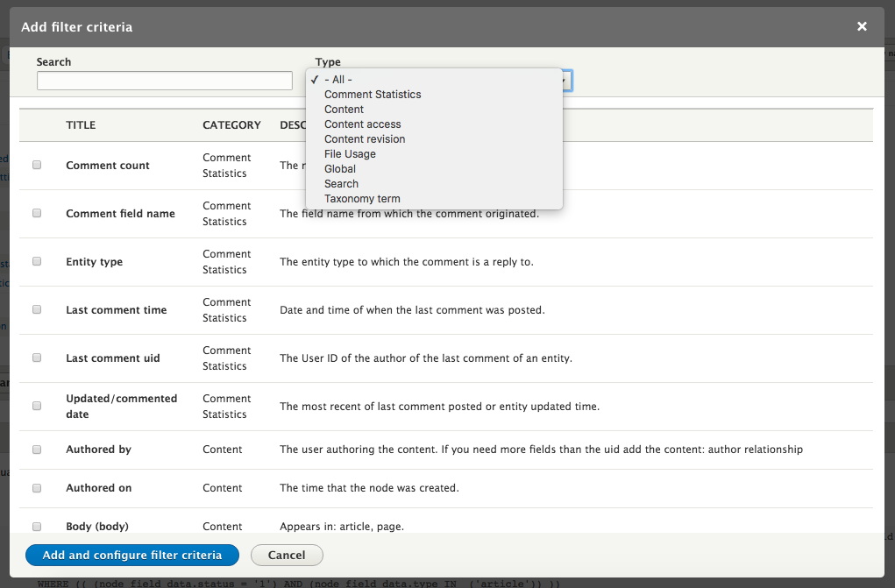This screenshot has width=895, height=588.
Task: Click Add and configure filter criteria
Action: click(x=131, y=555)
